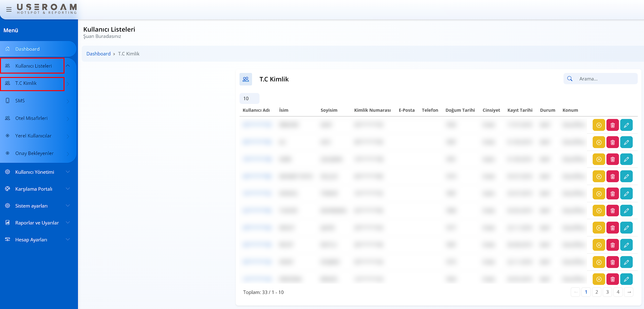
Task: Click the next page arrow button
Action: (x=629, y=292)
